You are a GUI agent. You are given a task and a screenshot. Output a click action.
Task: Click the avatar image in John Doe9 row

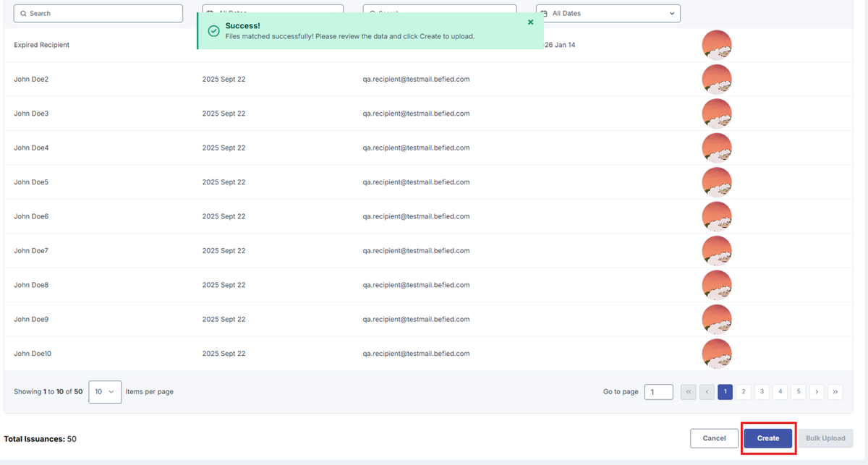[717, 319]
